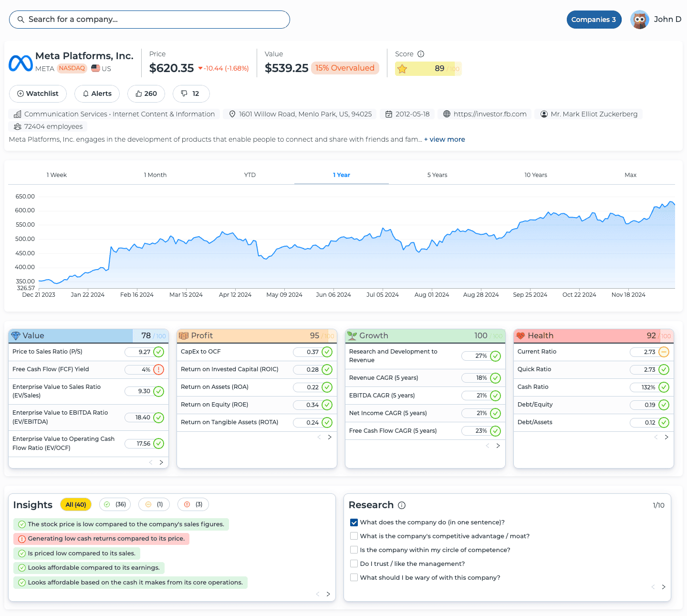Click the thumbs up 260 button
The image size is (687, 616).
[x=146, y=94]
